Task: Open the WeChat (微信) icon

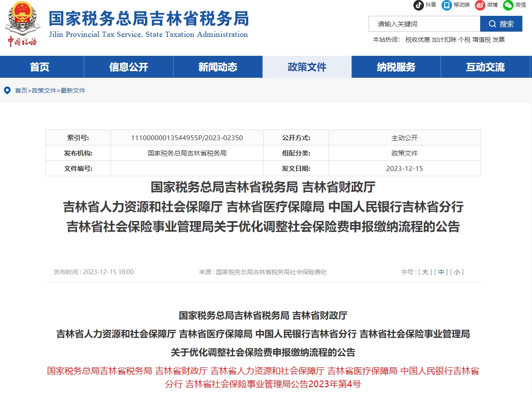Action: coord(508,5)
